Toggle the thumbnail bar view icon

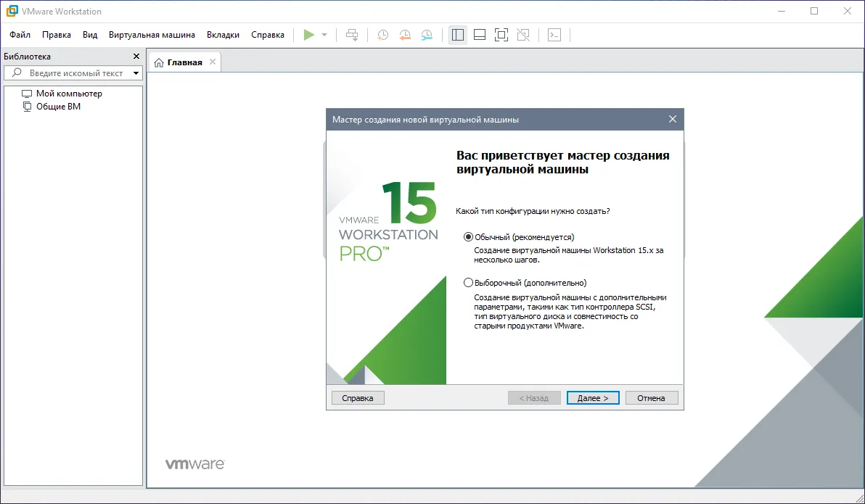tap(480, 35)
